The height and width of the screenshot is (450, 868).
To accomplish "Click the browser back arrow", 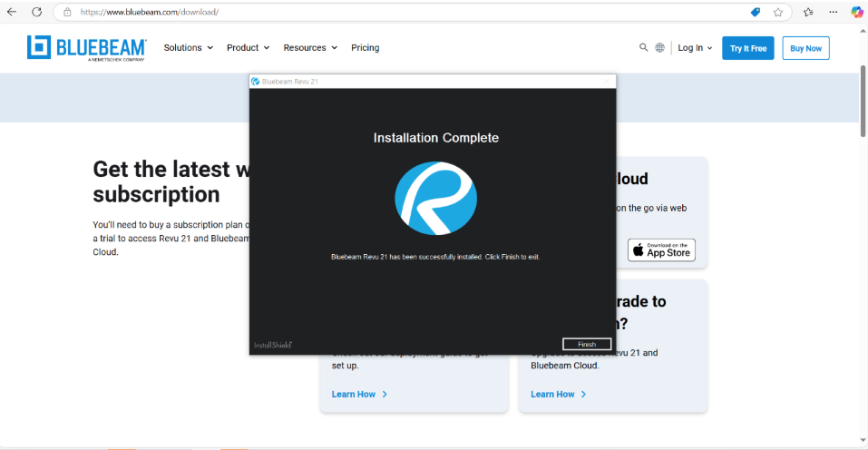I will point(13,13).
